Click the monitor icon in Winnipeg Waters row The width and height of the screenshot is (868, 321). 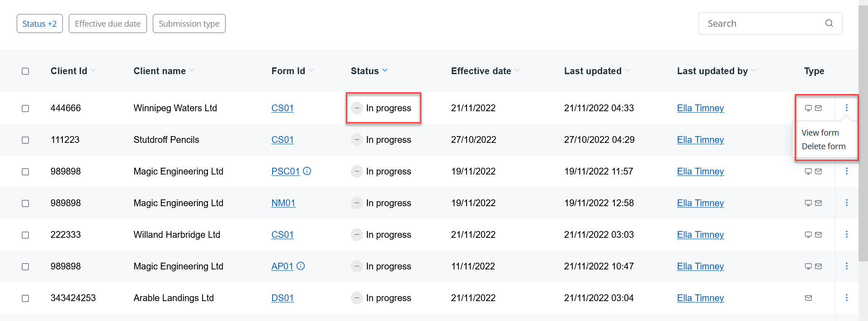tap(808, 108)
